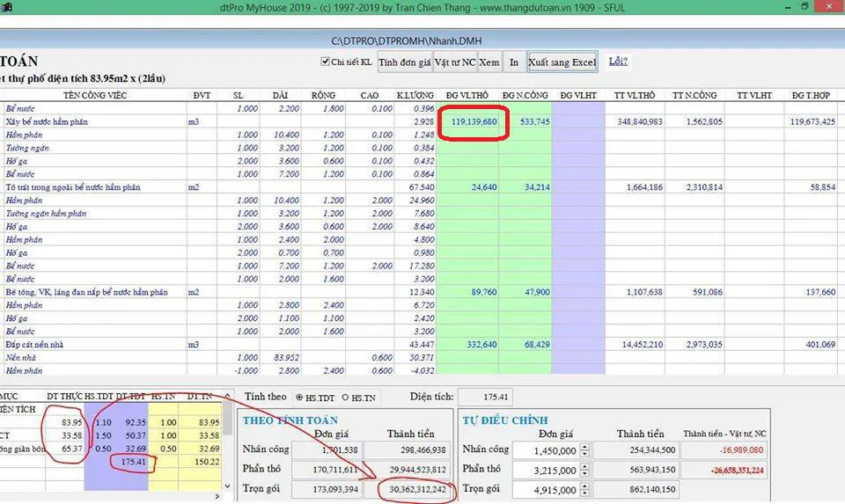Click the Diện tích input field

[x=486, y=398]
